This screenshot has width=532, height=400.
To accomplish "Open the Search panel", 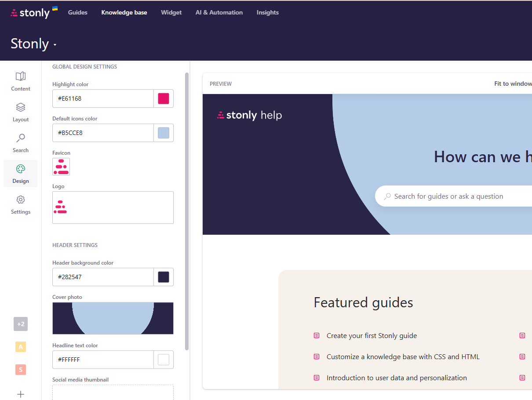I will tap(20, 142).
